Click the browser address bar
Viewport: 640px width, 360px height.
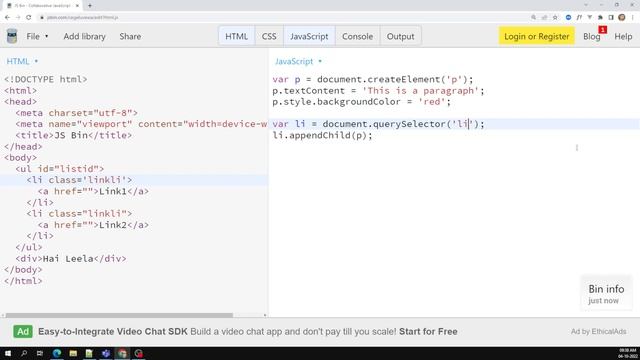coord(282,18)
